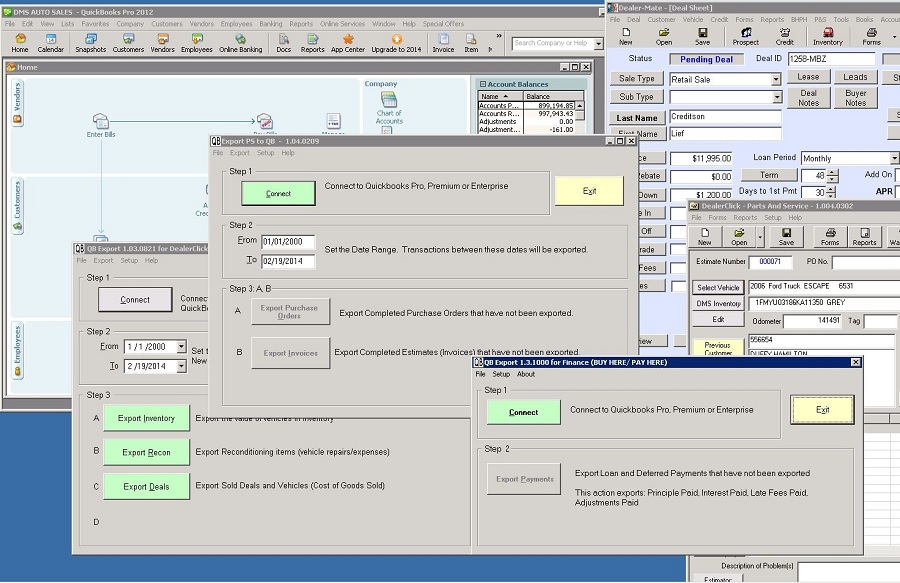Open Inventory icon in Dealer-Mate toolbar

point(828,37)
